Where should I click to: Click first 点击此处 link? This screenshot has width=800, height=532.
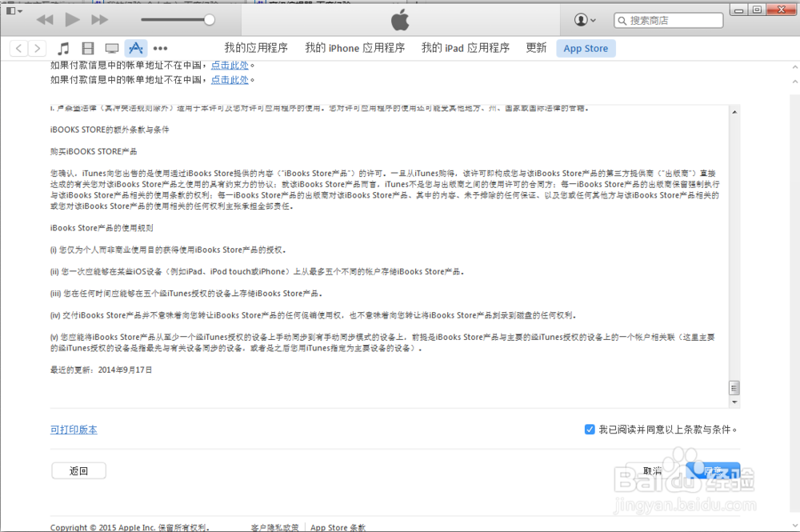230,66
